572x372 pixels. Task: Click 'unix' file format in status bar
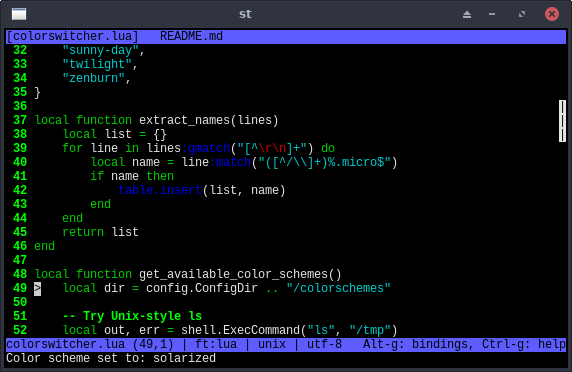(x=272, y=344)
